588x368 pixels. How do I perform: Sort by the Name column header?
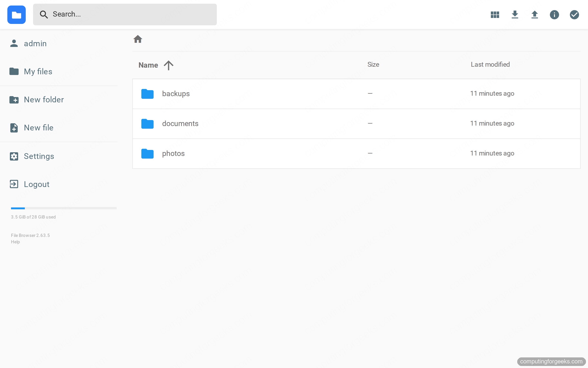[x=148, y=65]
